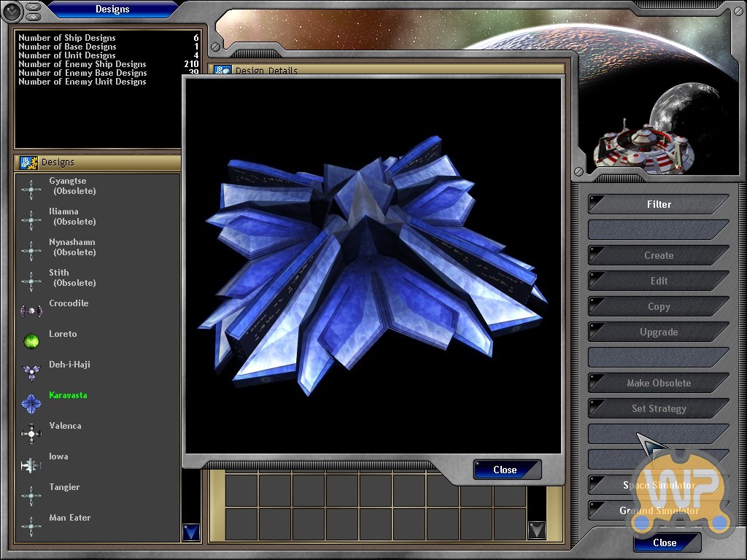Select the blue Karavasta crystal ship icon
Image resolution: width=747 pixels, height=560 pixels.
click(31, 402)
